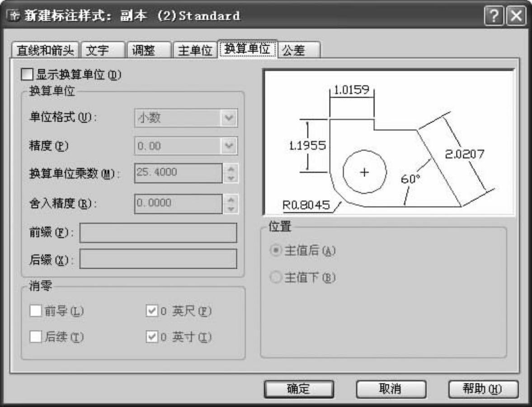Click the 确定 button
Screen dimensions: 532x407
[x=299, y=388]
